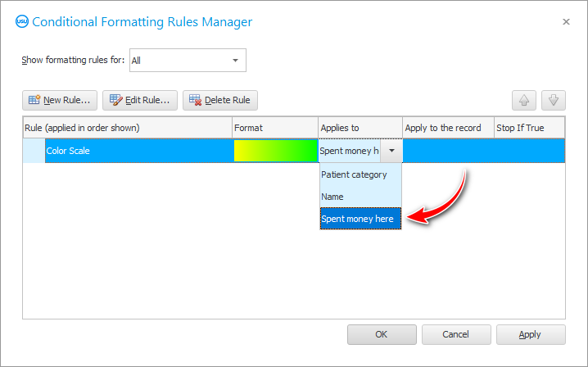588x367 pixels.
Task: Collapse the Applies to dropdown arrow
Action: [x=391, y=151]
